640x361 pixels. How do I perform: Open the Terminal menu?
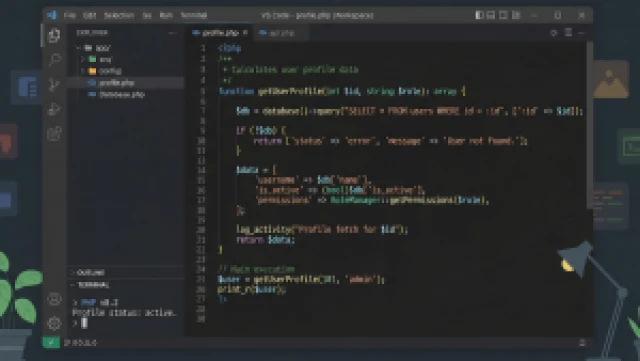(x=194, y=16)
